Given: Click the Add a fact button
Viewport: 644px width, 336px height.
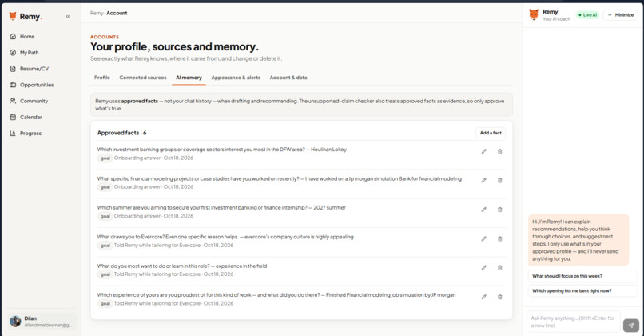Looking at the screenshot, I should coord(491,133).
